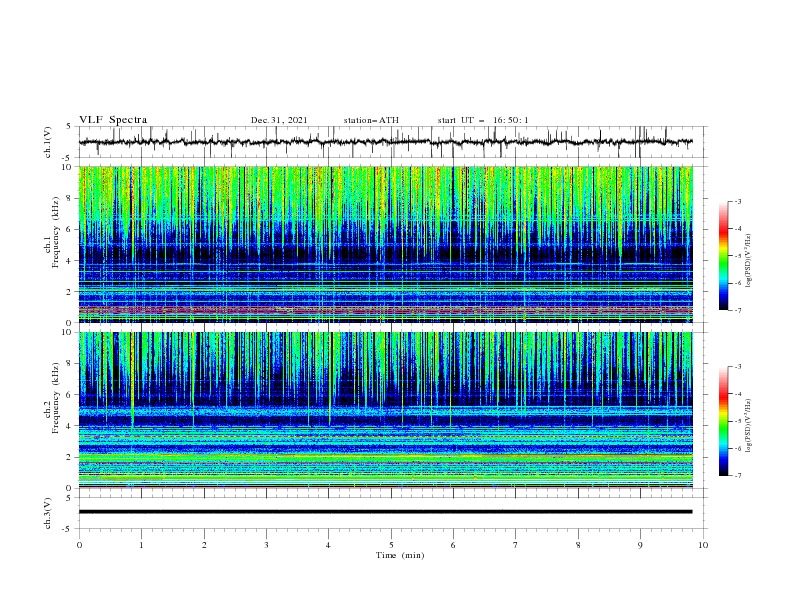Click the ch.1 spectrogram color scale bar
The width and height of the screenshot is (792, 612).
tap(724, 256)
